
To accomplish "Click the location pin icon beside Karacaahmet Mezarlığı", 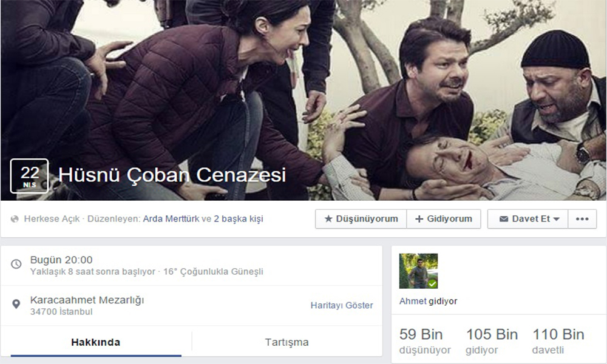I will click(x=16, y=304).
